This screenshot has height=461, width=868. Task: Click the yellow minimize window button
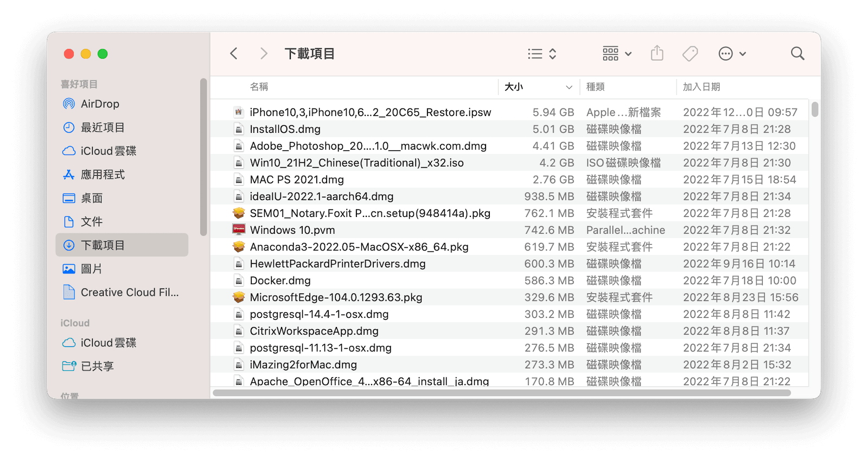[86, 54]
